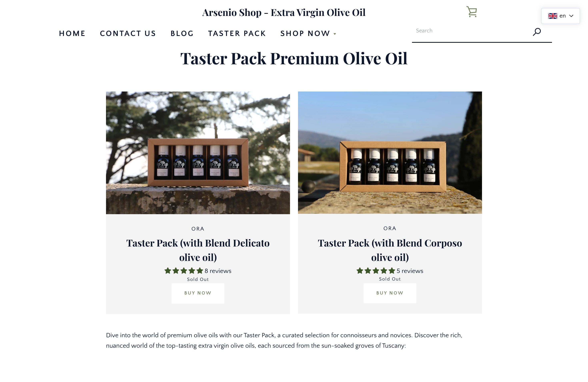
Task: Open the Contact Us page
Action: pyautogui.click(x=128, y=33)
